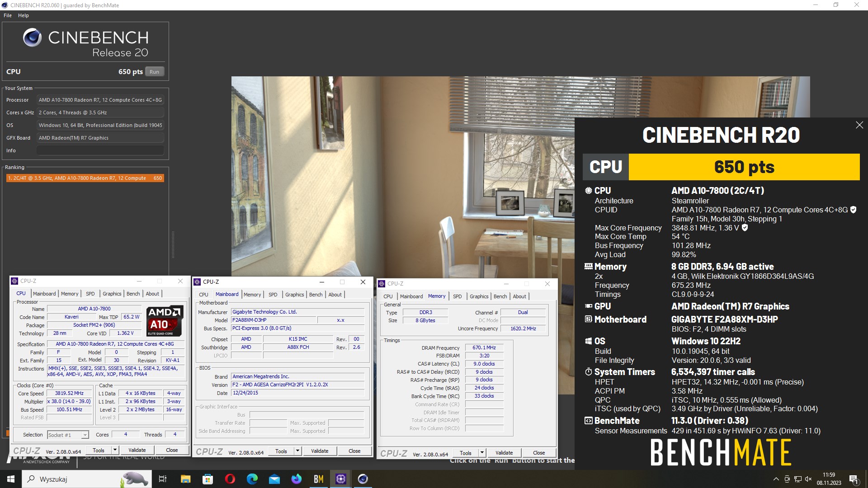Click the GPU icon in BenchMate panel

pos(588,306)
